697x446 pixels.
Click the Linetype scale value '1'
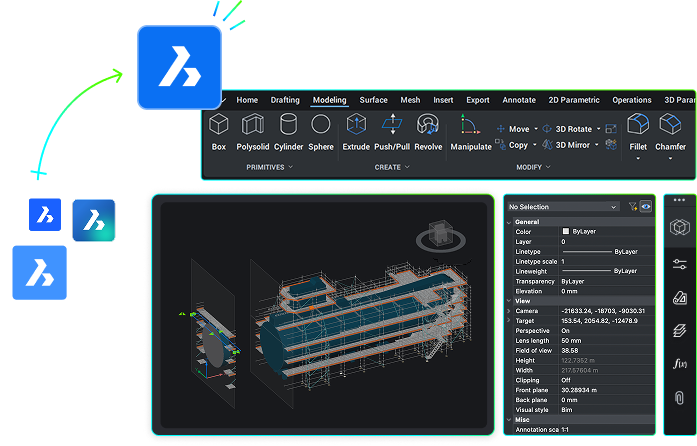[x=563, y=261]
